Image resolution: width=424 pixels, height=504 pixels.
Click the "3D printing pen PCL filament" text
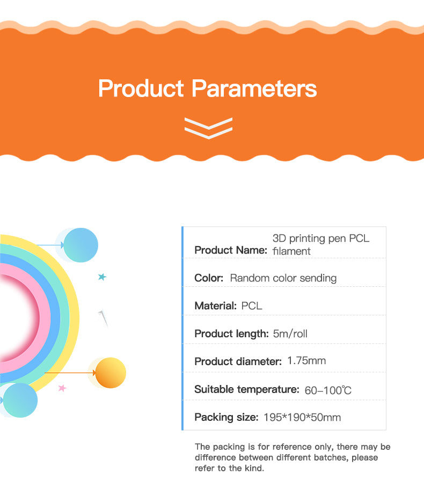pos(321,244)
